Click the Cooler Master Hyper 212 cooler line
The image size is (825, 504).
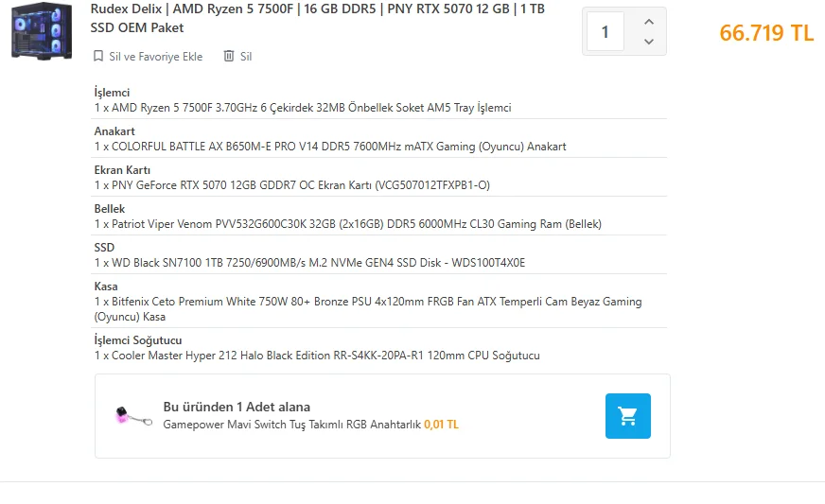(317, 356)
